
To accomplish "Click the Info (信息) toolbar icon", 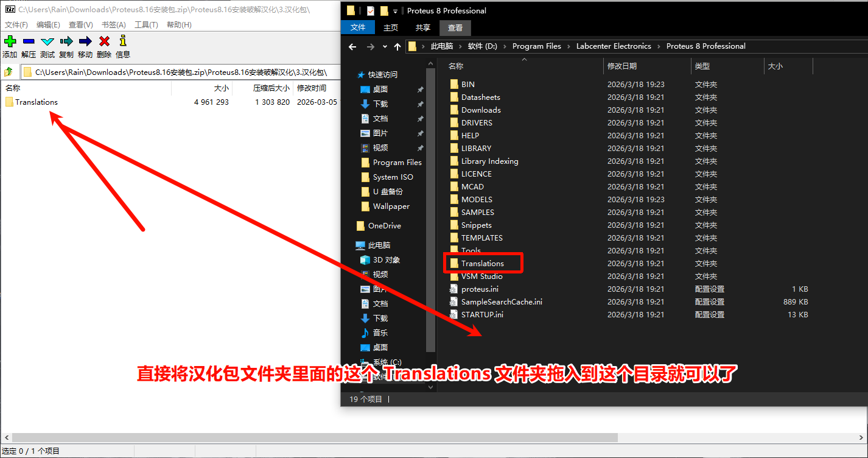I will pyautogui.click(x=123, y=41).
